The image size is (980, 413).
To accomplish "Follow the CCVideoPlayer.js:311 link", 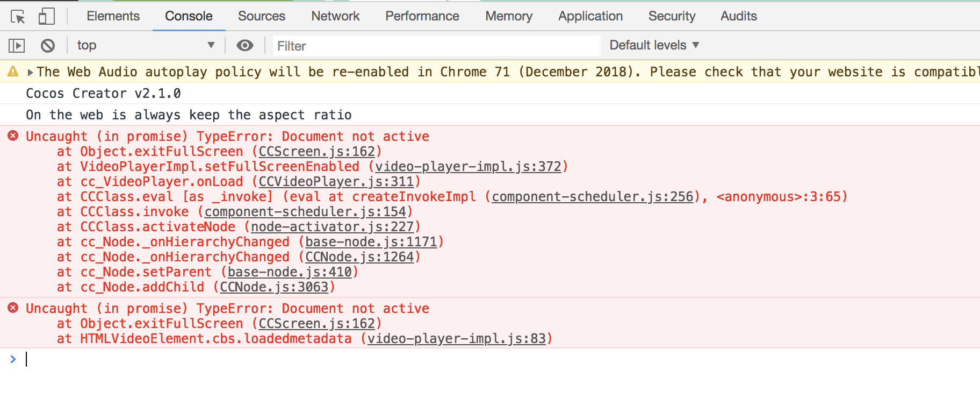I will [336, 182].
